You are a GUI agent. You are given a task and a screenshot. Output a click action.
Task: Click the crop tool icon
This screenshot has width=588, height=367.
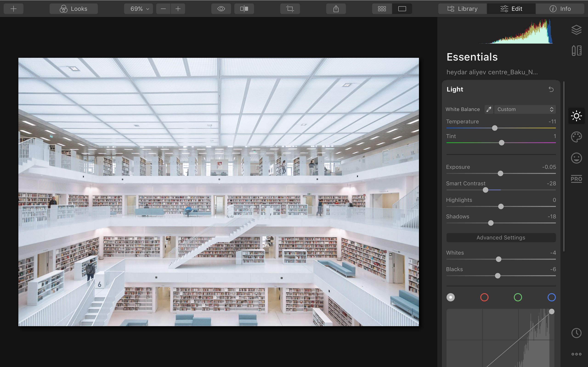pos(290,9)
